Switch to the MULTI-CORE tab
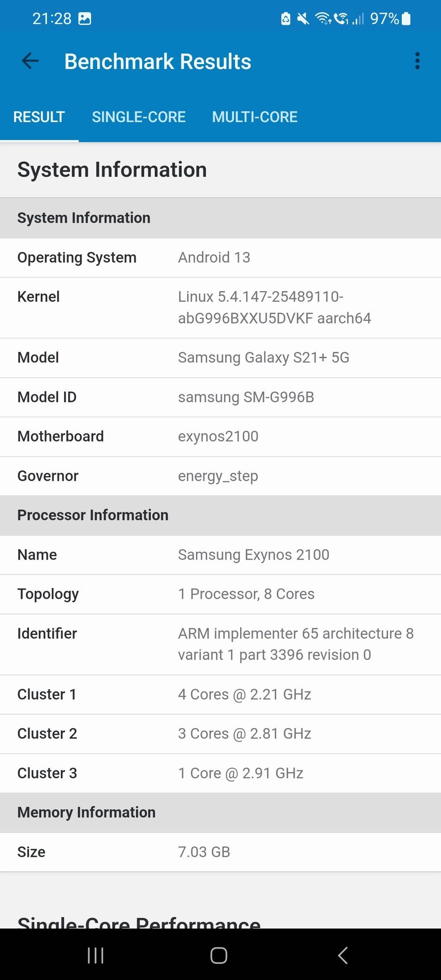This screenshot has height=980, width=441. pyautogui.click(x=254, y=117)
